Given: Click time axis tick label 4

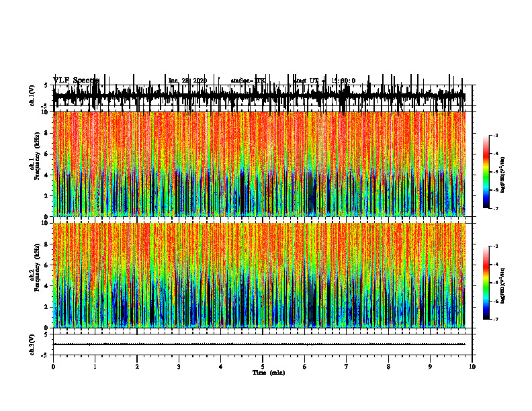Looking at the screenshot, I should click(221, 366).
